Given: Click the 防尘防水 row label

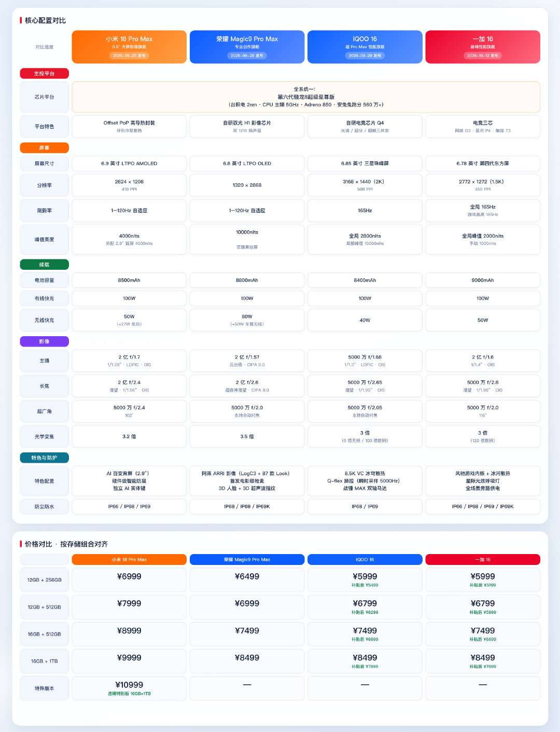Looking at the screenshot, I should pos(44,506).
